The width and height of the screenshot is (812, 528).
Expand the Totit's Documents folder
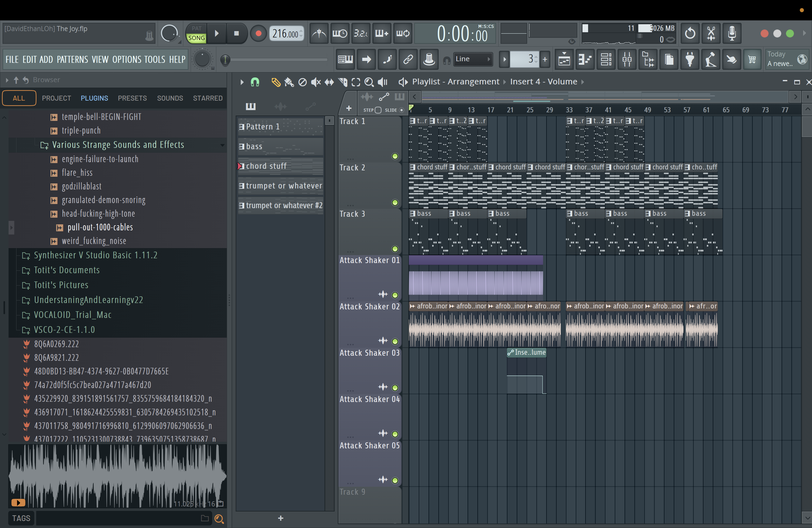coord(26,270)
